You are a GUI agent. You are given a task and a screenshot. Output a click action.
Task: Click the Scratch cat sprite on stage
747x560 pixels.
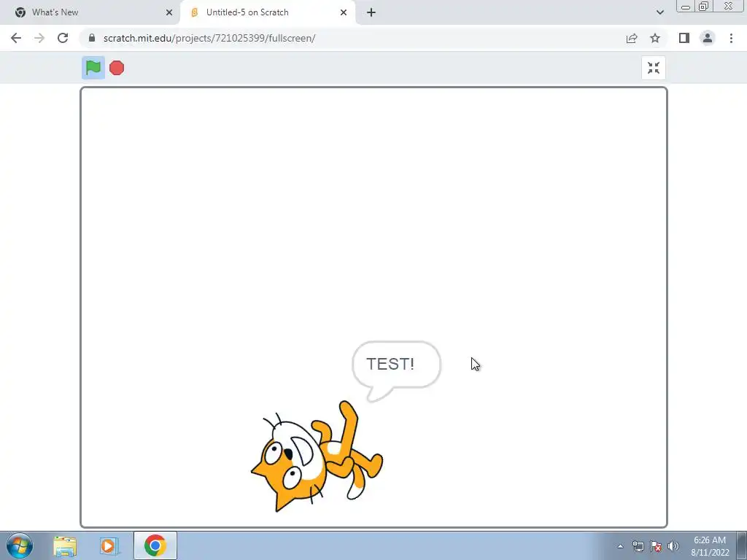point(317,456)
